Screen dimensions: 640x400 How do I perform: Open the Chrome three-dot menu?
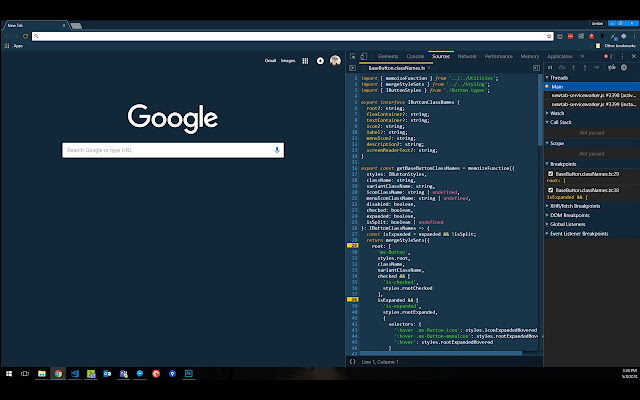pos(634,36)
